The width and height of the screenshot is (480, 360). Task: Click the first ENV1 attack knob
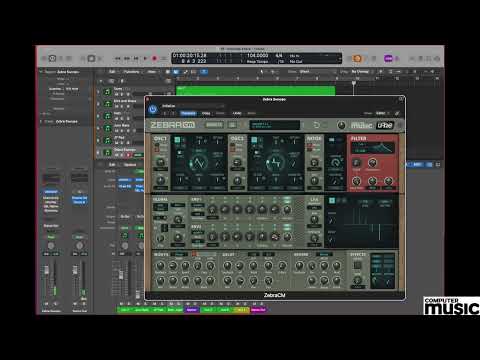212,210
